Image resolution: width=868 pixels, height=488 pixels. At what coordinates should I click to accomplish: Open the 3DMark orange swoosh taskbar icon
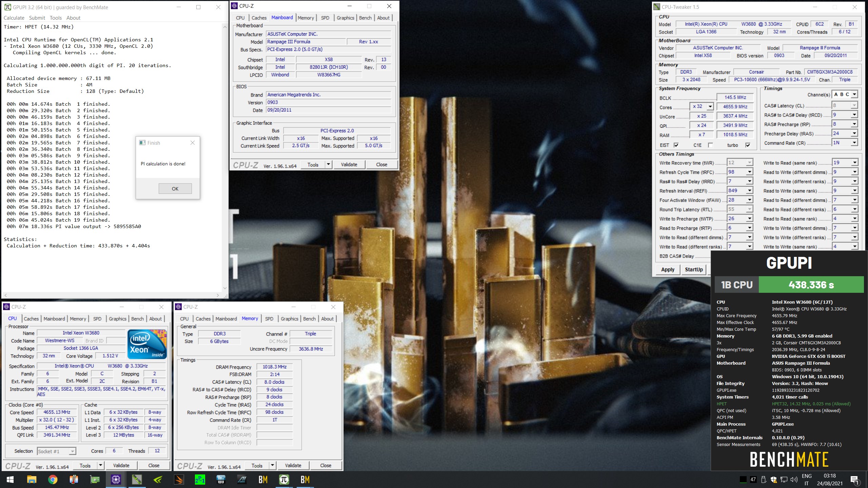179,480
